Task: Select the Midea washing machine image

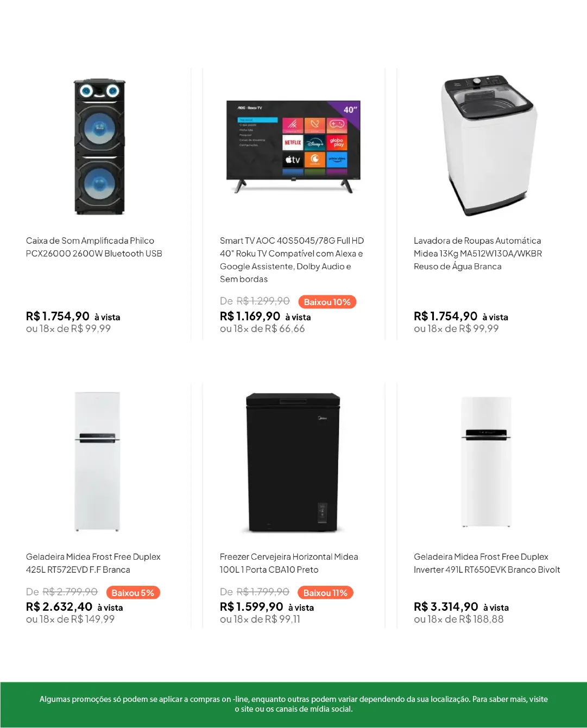Action: pyautogui.click(x=488, y=145)
